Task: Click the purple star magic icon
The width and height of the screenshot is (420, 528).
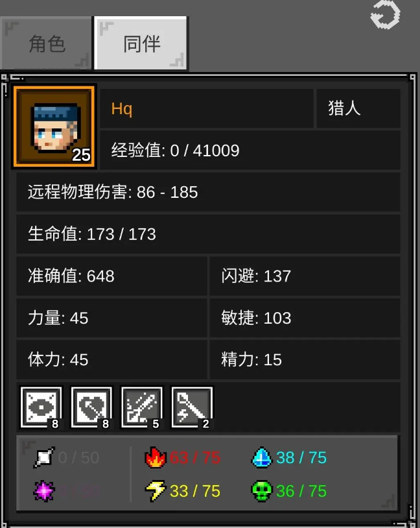Action: click(44, 490)
